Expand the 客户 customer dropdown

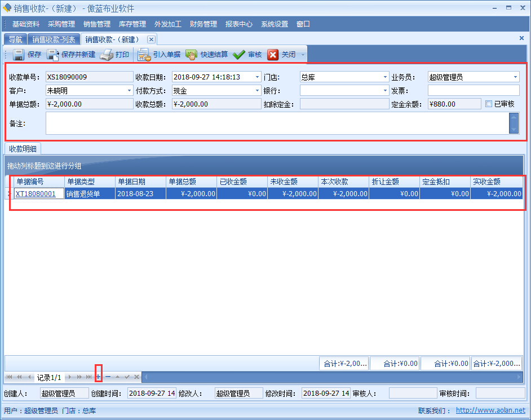130,90
